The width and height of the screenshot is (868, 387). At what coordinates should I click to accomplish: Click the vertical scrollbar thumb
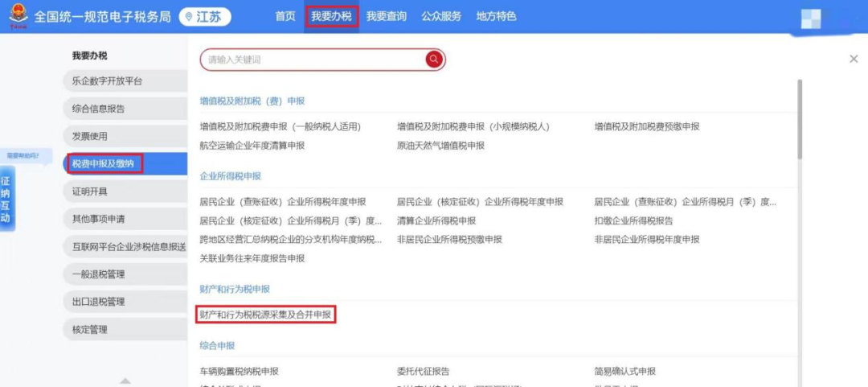(799, 119)
